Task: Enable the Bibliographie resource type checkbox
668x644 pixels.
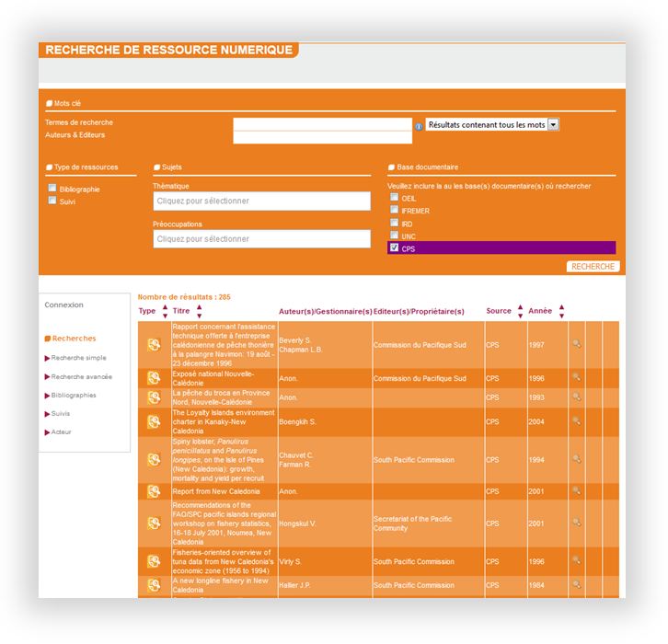Action: click(x=52, y=189)
